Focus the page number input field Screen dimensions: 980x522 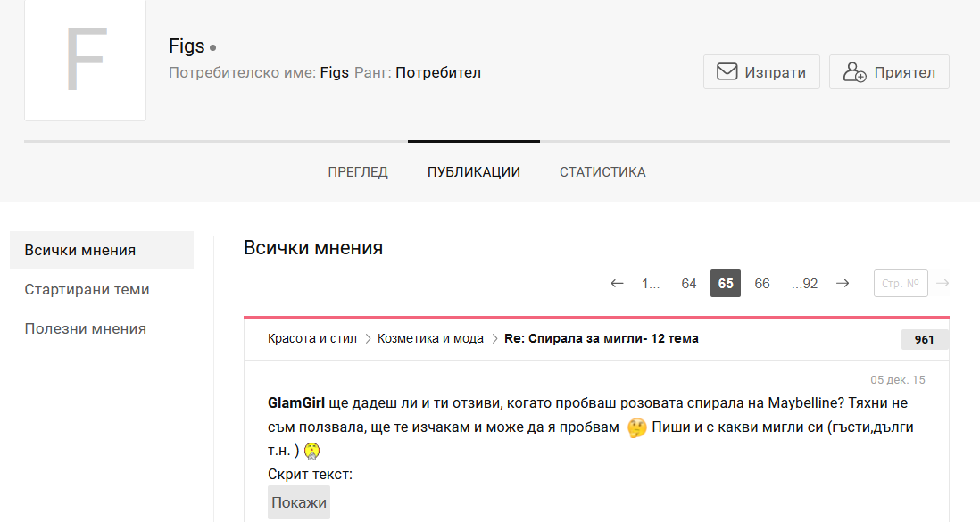pos(900,284)
